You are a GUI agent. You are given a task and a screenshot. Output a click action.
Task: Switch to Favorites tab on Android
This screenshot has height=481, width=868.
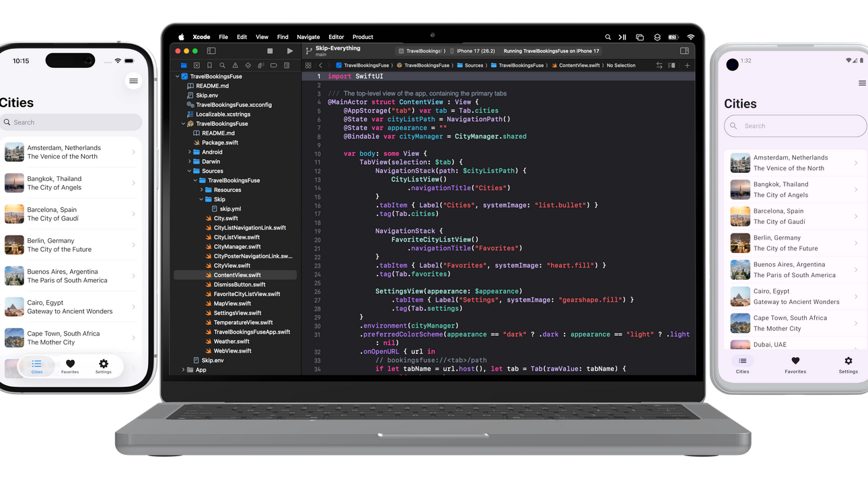pos(795,365)
